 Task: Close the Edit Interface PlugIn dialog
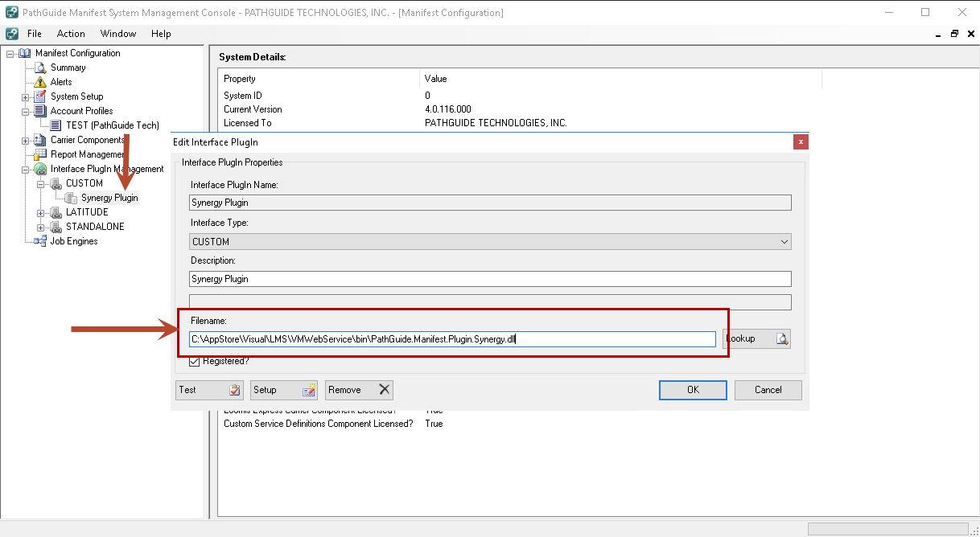801,142
